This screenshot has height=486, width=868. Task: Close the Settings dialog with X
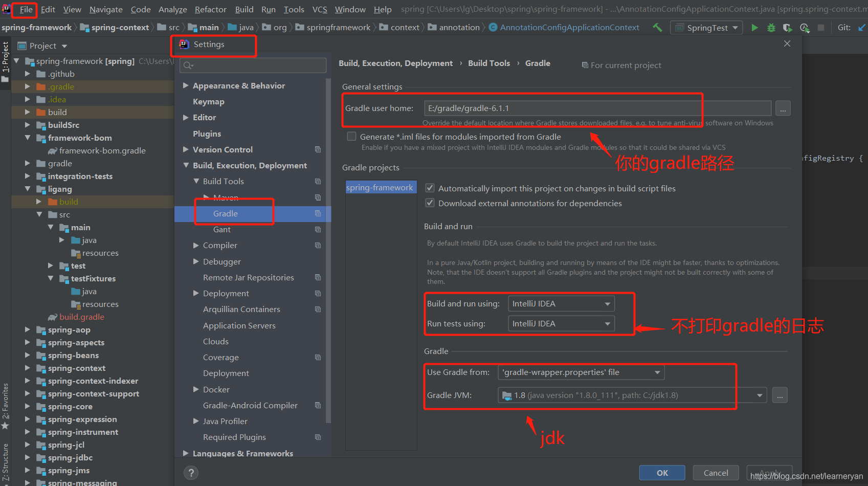(787, 44)
